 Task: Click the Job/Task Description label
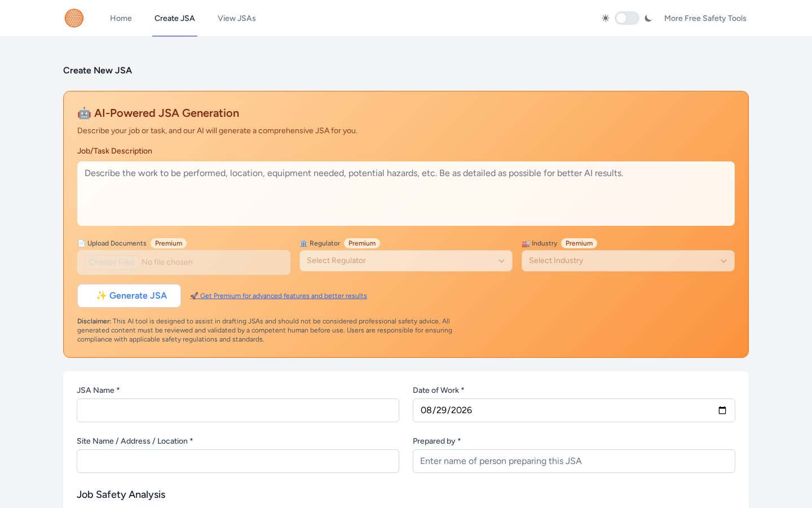click(114, 151)
